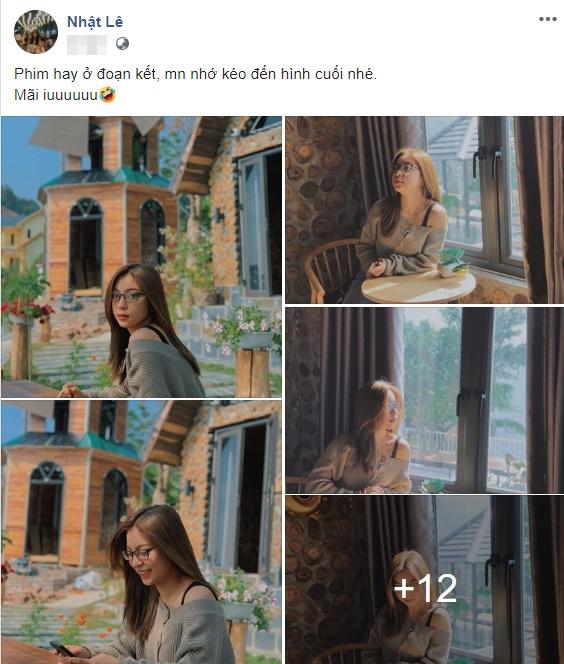Open photo of woman smiling at phone

point(141,532)
